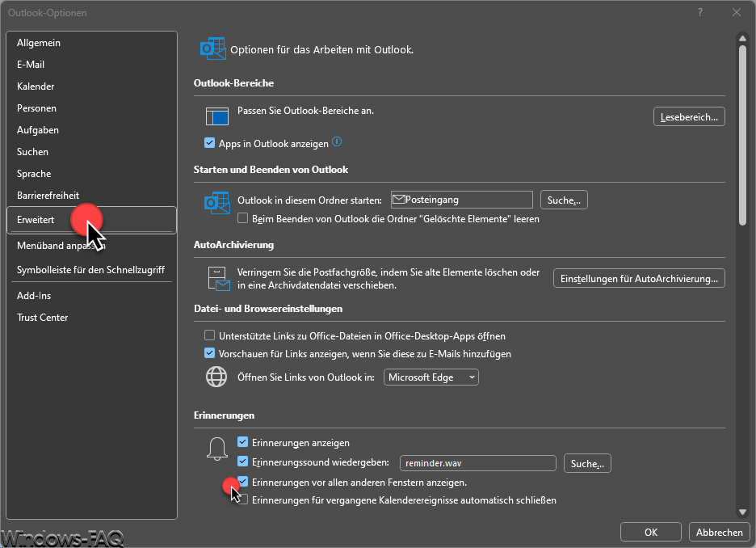
Task: Open the Microsoft Edge browser dropdown
Action: [x=431, y=377]
